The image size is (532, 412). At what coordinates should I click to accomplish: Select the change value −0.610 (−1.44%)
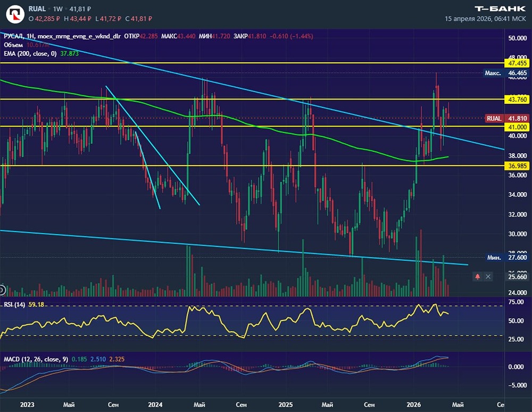click(x=292, y=36)
